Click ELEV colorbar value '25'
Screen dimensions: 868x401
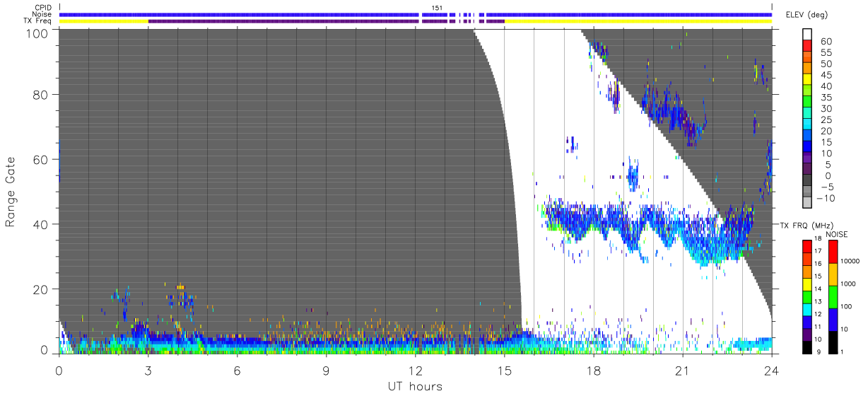[x=826, y=120]
